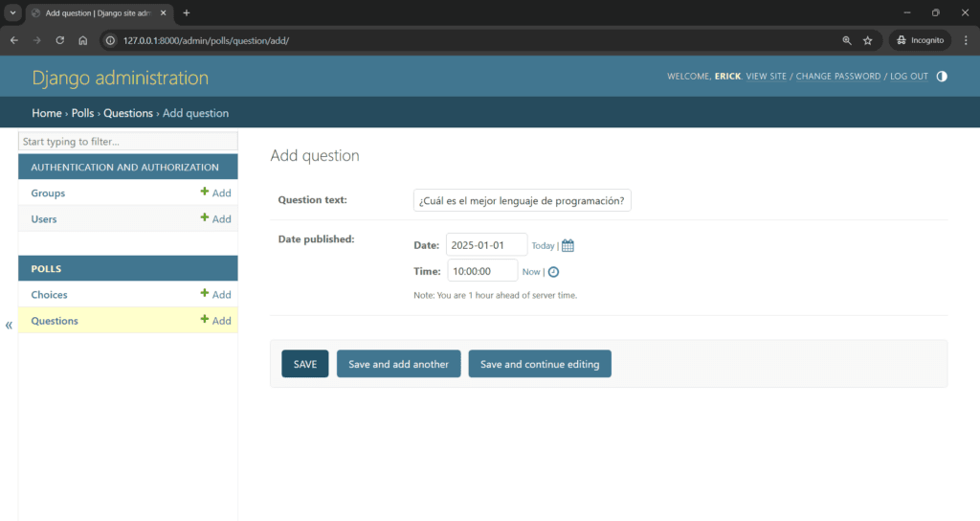The width and height of the screenshot is (980, 521).
Task: Bookmark this page with the star icon
Action: pos(867,40)
